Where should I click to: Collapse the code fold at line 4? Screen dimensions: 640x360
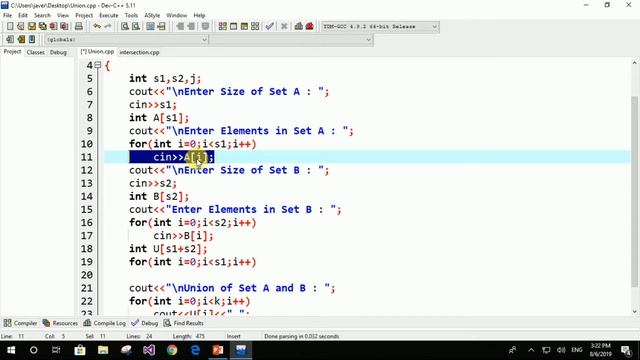(x=98, y=65)
